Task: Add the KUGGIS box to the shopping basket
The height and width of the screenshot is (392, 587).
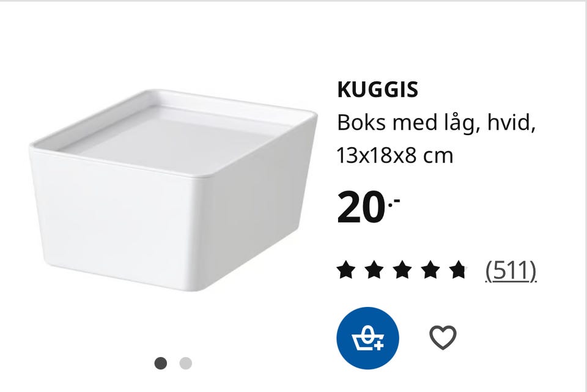Action: pos(367,338)
